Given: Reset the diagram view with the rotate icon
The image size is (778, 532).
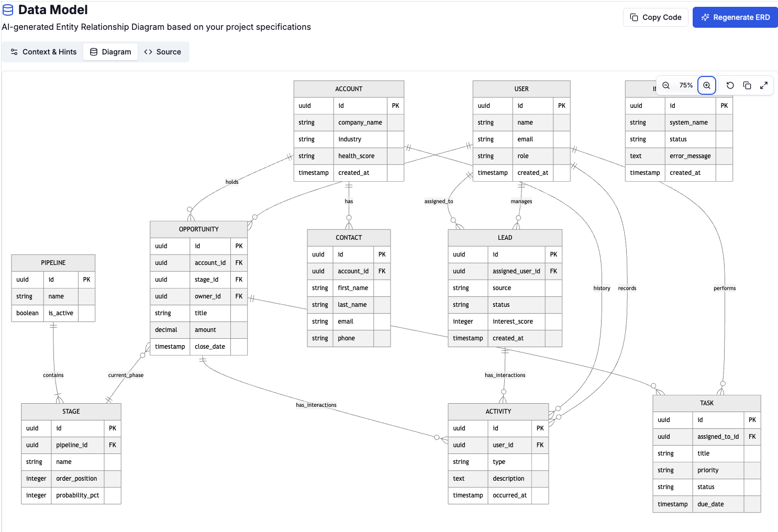Looking at the screenshot, I should click(x=730, y=85).
